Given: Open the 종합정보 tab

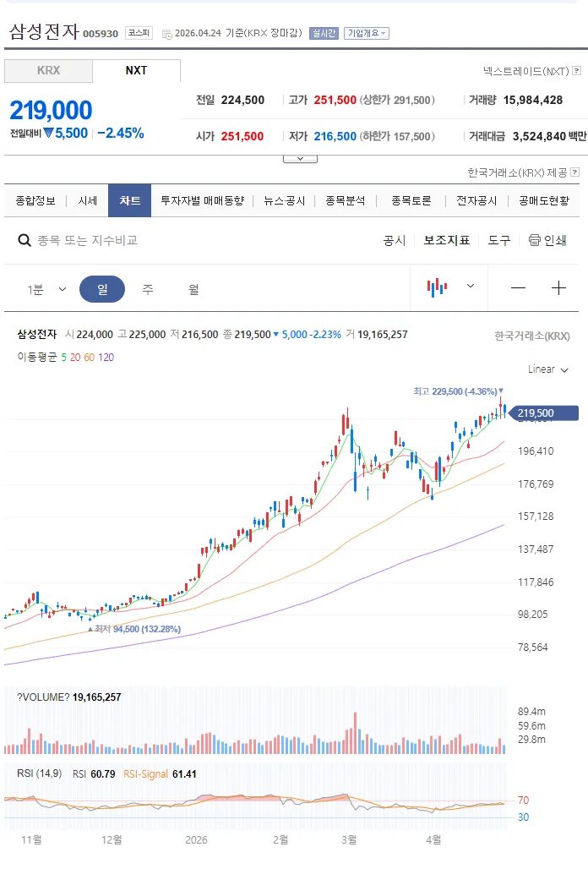Looking at the screenshot, I should (x=35, y=200).
